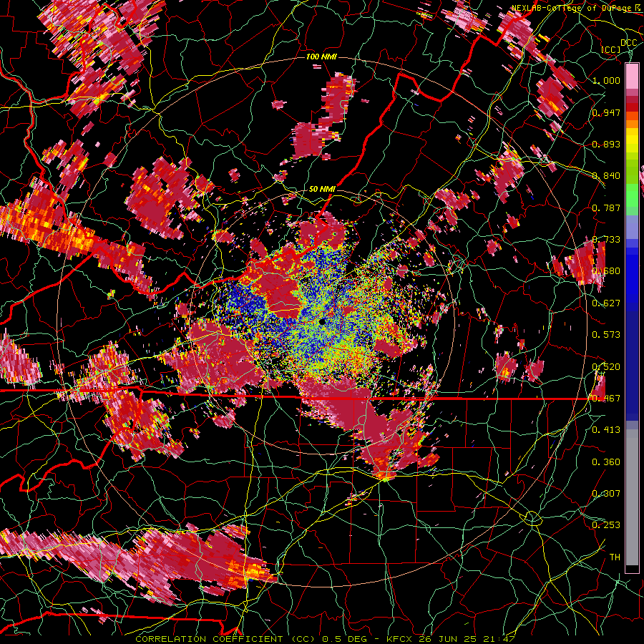Image resolution: width=644 pixels, height=644 pixels.
Task: Pick the bright green color scale segment
Action: 632,195
